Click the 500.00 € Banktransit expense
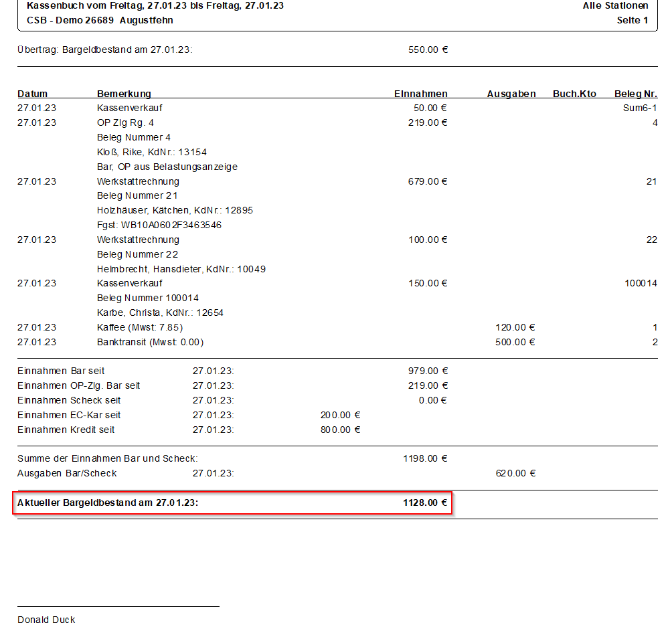The image size is (672, 633). pos(515,343)
